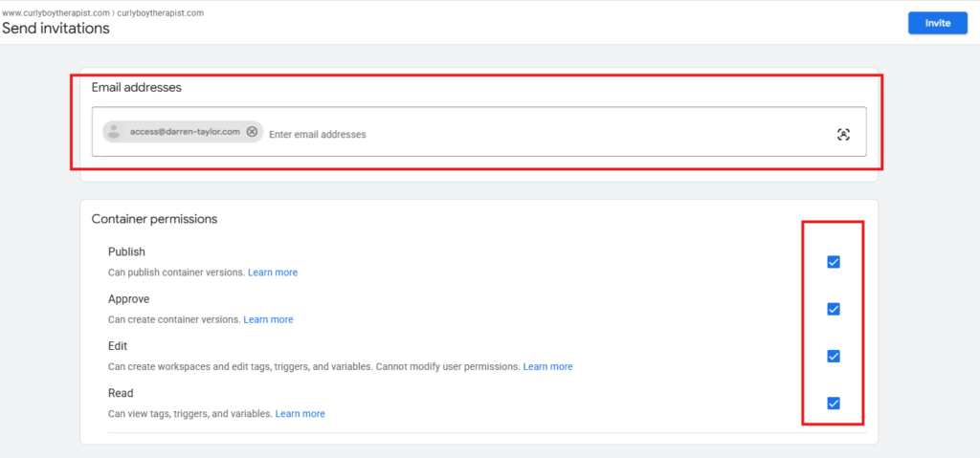This screenshot has height=458, width=980.
Task: Remove the access@darren-taylor.com email chip
Action: point(252,132)
